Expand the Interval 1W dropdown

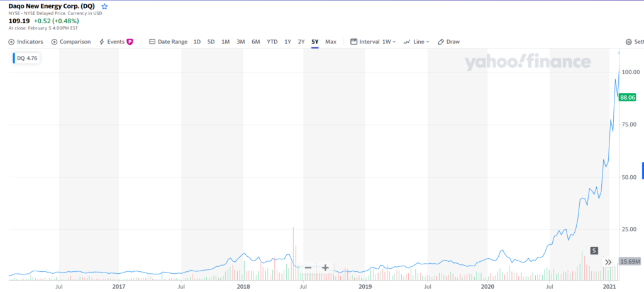(x=373, y=42)
